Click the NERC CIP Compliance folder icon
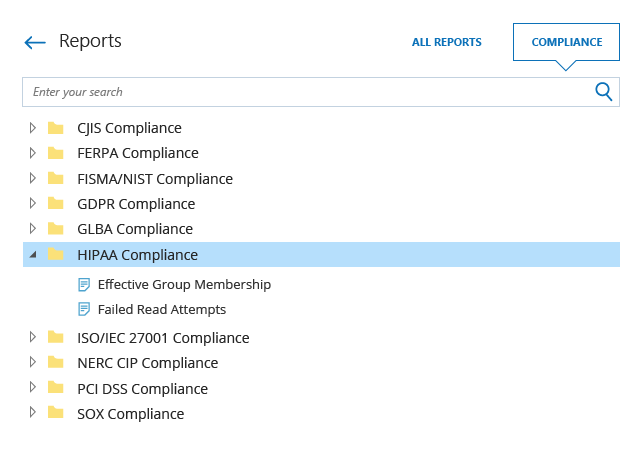The width and height of the screenshot is (640, 450). click(x=56, y=363)
